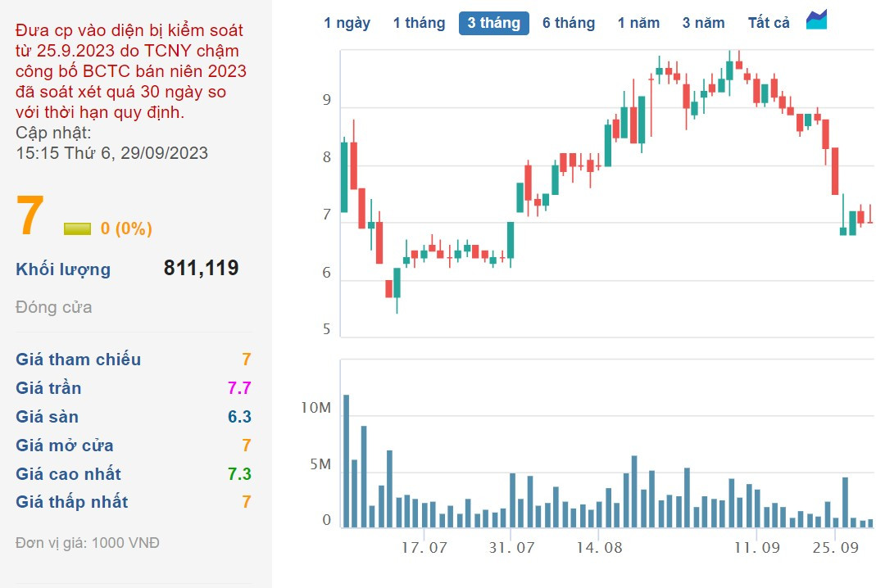Click the Khối lượng label
This screenshot has height=588, width=876.
tap(63, 269)
